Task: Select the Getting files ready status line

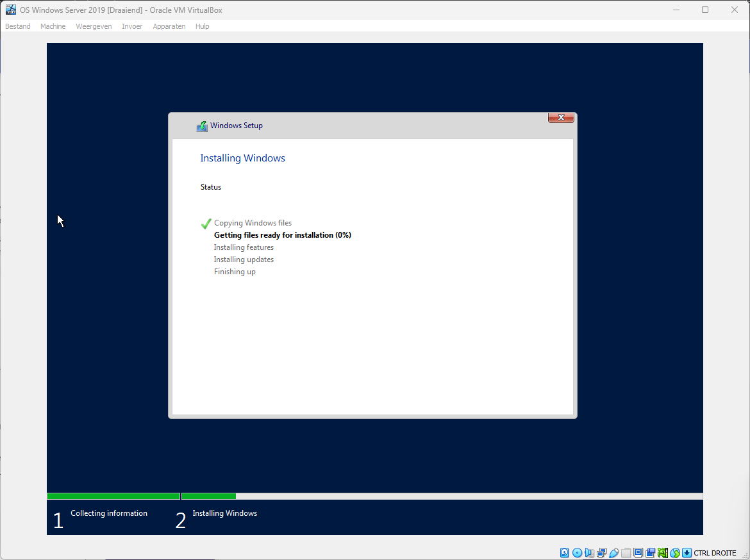Action: pos(282,235)
